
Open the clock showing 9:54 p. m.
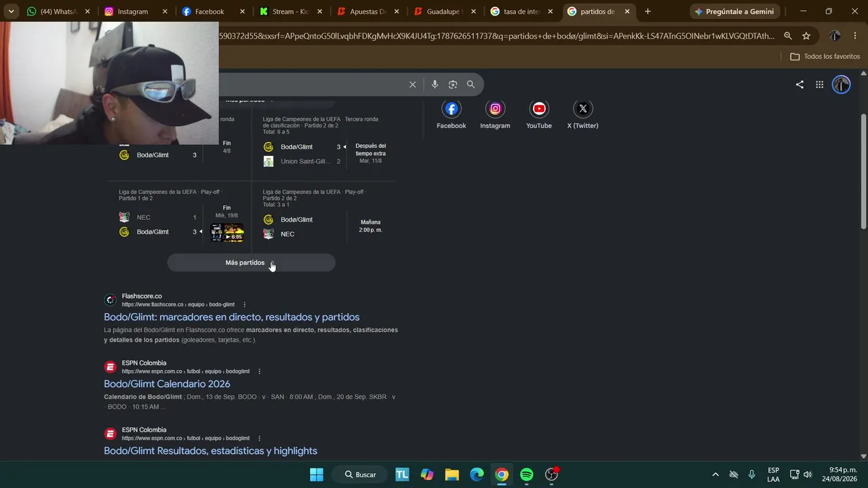(x=838, y=474)
